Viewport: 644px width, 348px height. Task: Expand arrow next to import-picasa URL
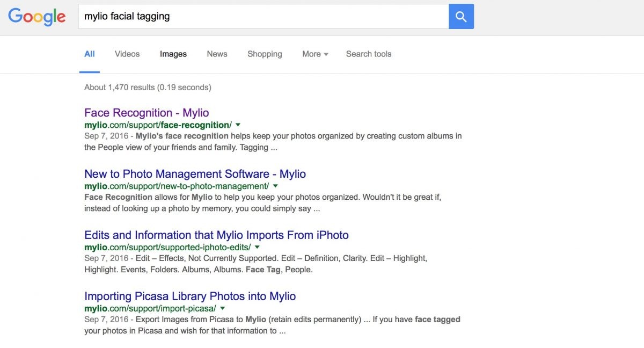pyautogui.click(x=222, y=309)
